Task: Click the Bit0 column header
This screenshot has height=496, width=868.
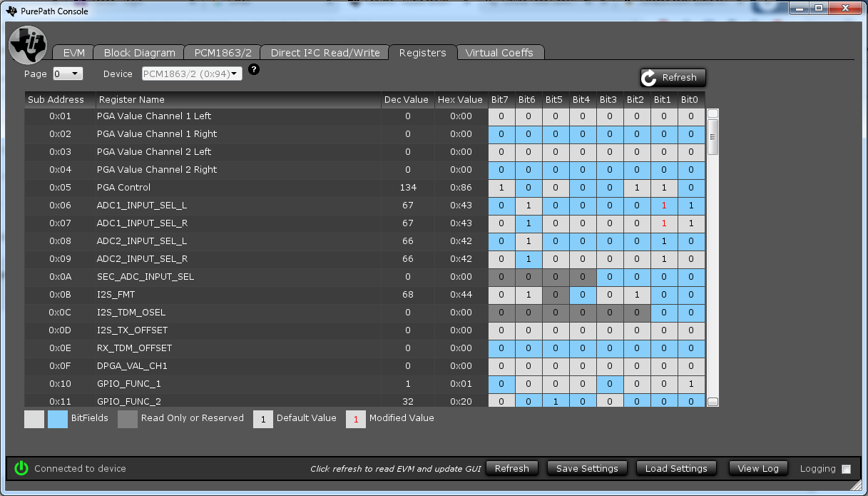Action: (690, 100)
